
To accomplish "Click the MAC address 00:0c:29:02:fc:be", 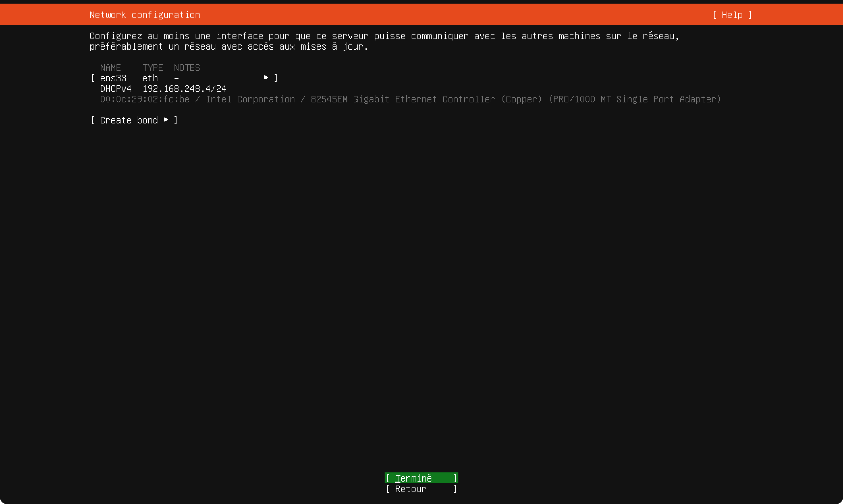I will click(x=145, y=99).
